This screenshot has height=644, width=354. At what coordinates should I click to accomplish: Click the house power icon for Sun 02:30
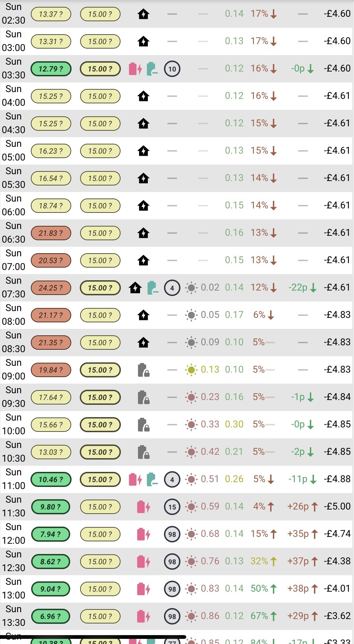(143, 14)
